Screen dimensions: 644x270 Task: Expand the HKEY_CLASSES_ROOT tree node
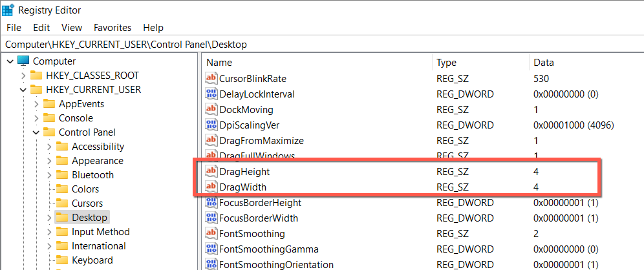(x=23, y=76)
